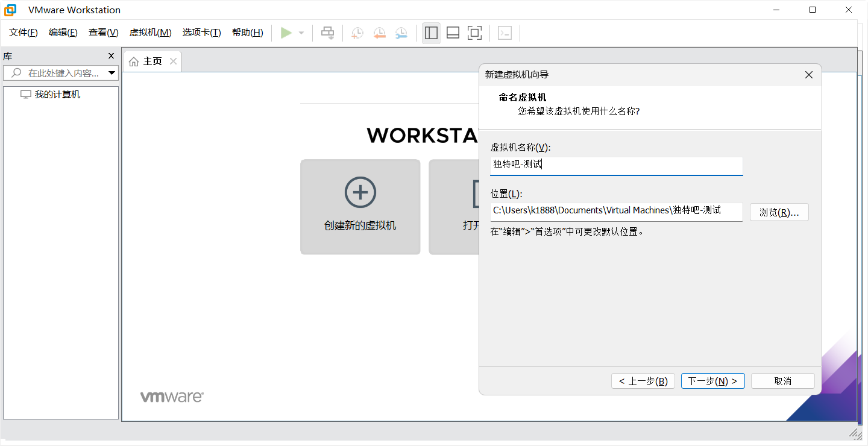Click the 库 panel title
The image size is (868, 446).
[x=7, y=56]
